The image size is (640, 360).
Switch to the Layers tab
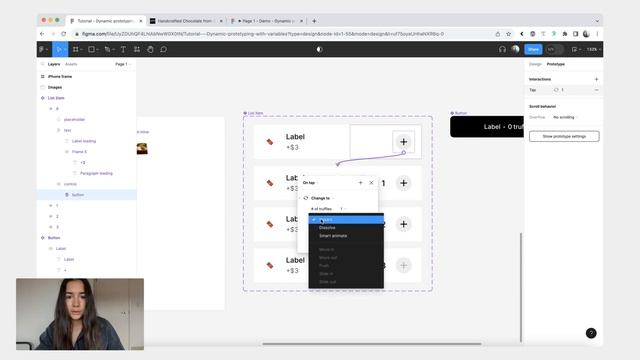tap(54, 64)
